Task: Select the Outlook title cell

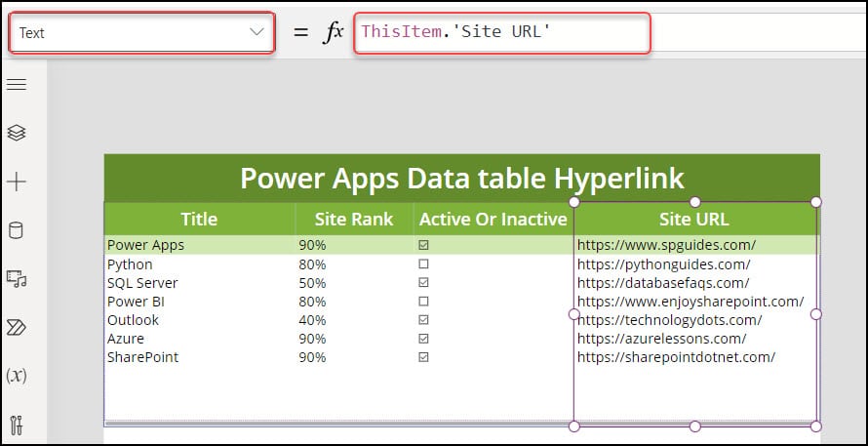Action: pyautogui.click(x=133, y=320)
